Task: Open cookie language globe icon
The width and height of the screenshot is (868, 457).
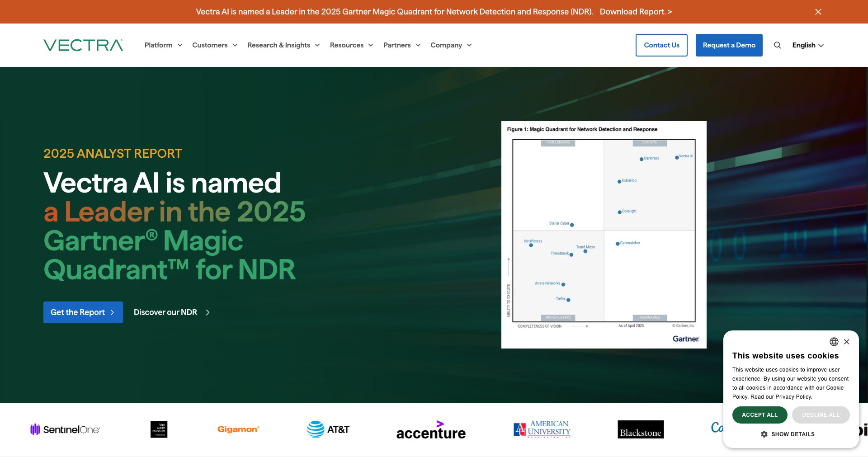Action: [834, 342]
